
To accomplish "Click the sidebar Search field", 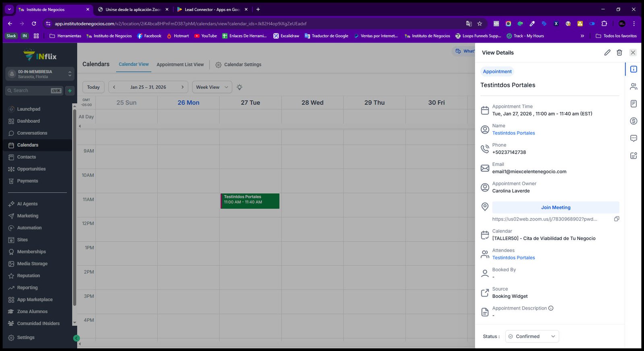I will [x=34, y=91].
